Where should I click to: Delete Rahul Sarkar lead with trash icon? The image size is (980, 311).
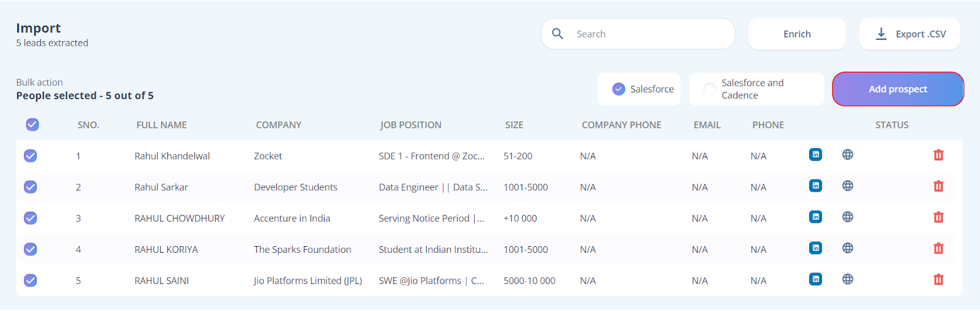tap(938, 186)
